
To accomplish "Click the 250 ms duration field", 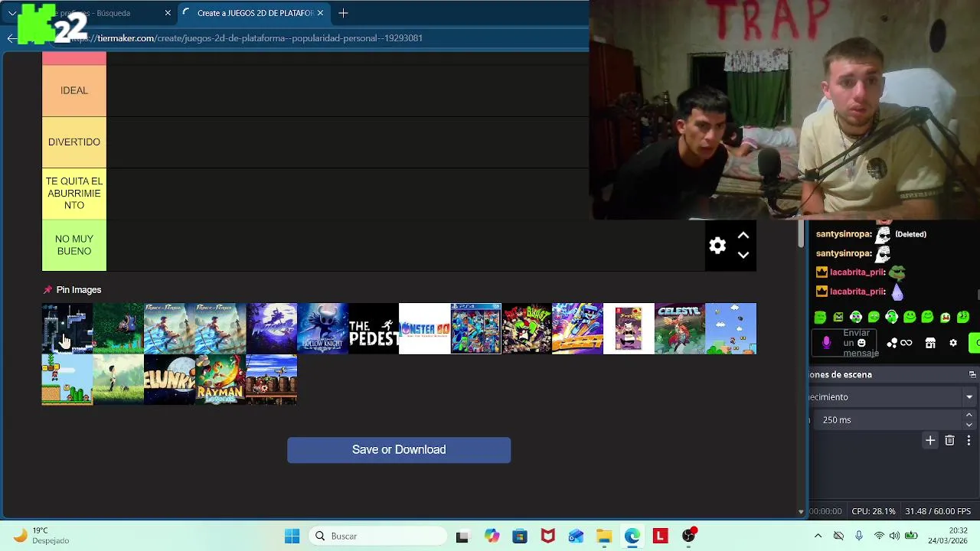I will (888, 420).
